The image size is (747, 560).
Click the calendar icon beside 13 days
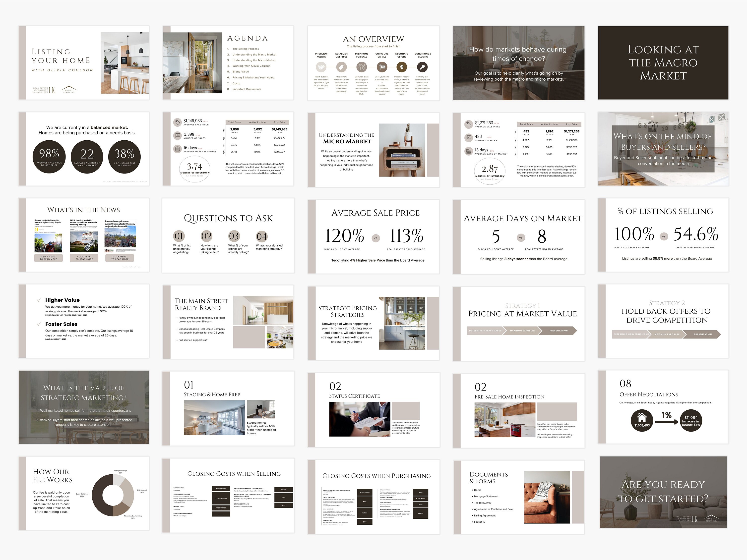point(468,151)
